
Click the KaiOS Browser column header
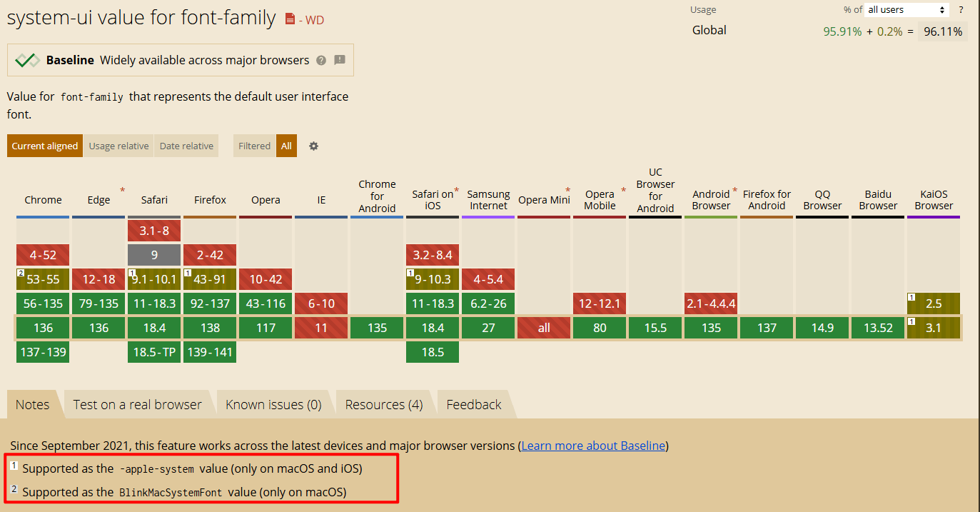(x=934, y=200)
